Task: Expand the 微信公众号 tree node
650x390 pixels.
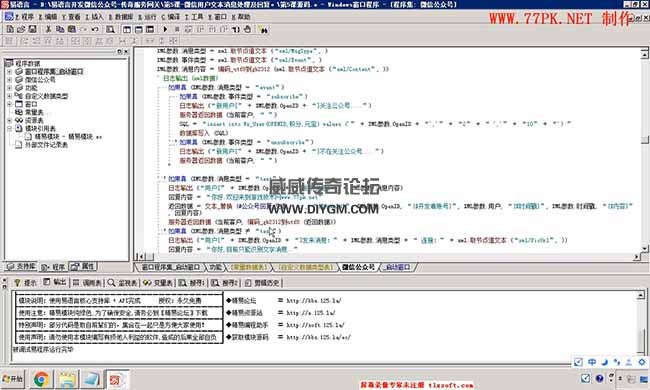Action: coord(9,80)
